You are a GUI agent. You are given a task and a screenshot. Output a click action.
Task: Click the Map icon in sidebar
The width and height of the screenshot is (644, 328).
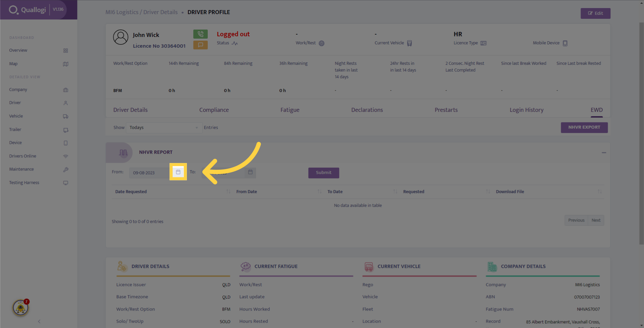66,64
